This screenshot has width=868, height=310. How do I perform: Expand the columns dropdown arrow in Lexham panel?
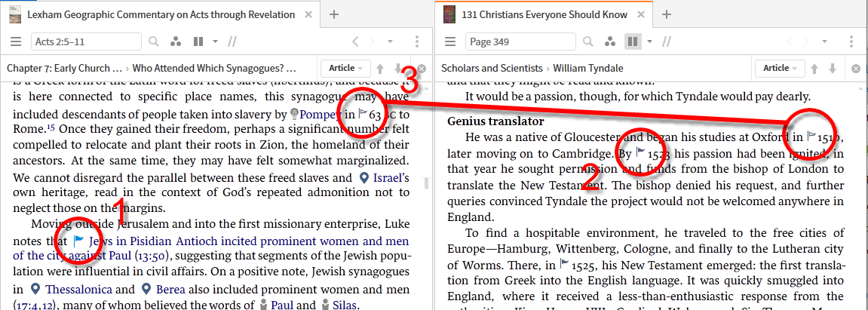[216, 41]
